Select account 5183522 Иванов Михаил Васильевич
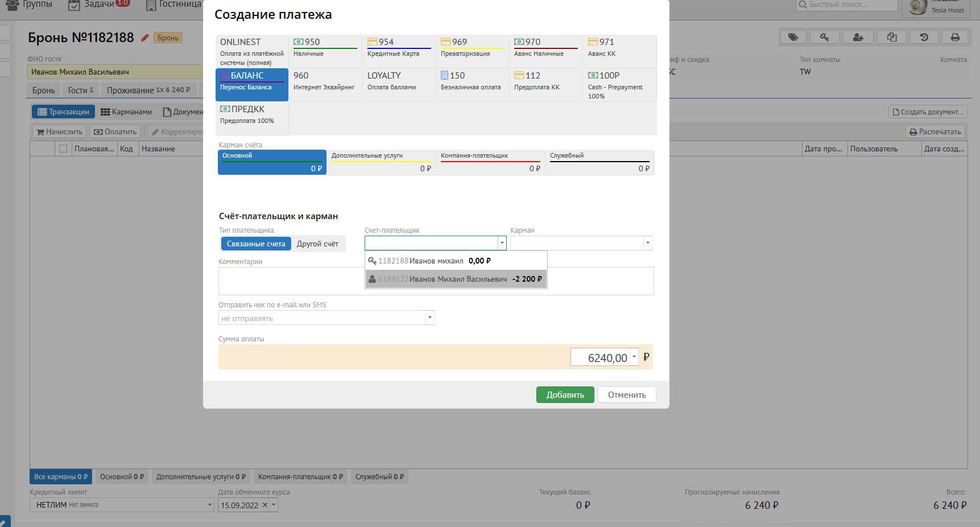The width and height of the screenshot is (980, 527). click(x=456, y=279)
